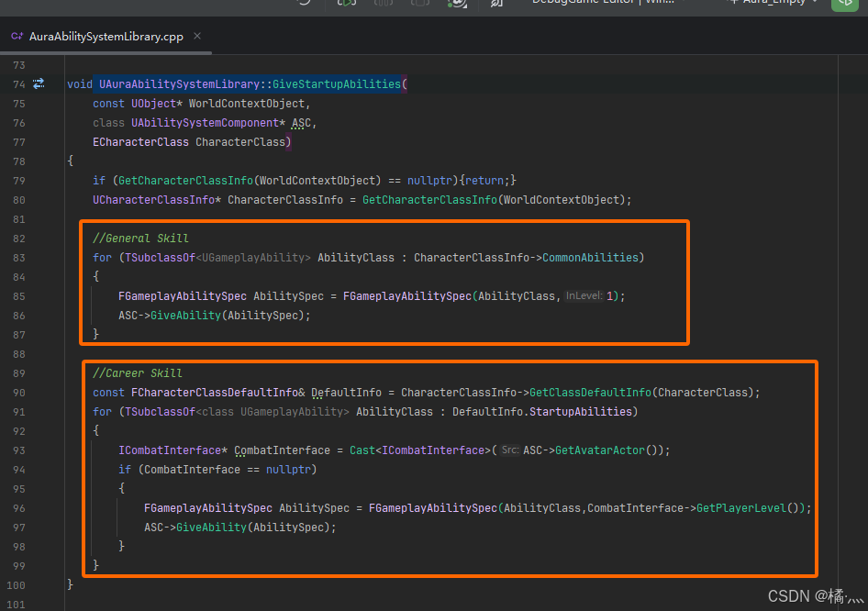
Task: Click GiveAbility call on line 97
Action: [x=211, y=528]
